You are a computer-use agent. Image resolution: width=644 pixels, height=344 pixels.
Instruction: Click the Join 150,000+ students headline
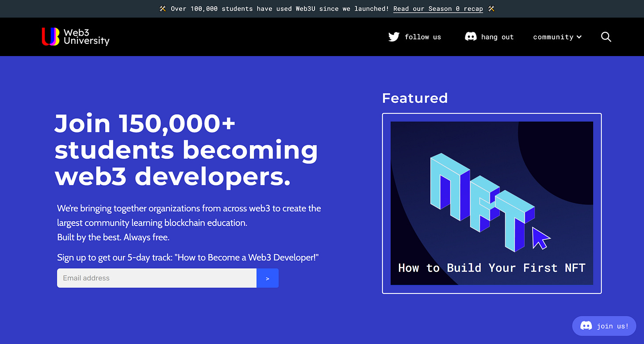tap(186, 150)
